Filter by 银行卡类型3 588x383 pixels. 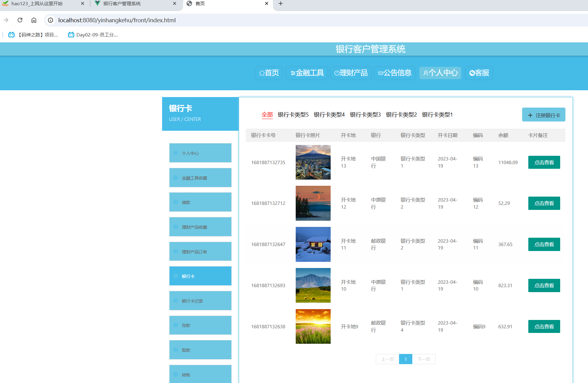click(x=365, y=115)
